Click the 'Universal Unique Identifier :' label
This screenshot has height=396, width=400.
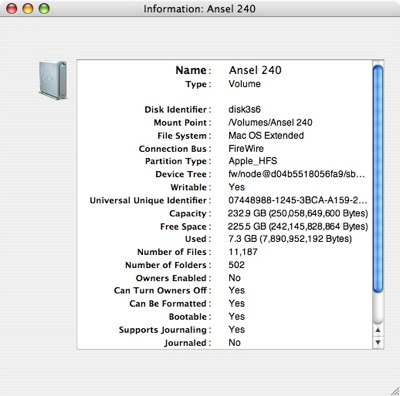tap(151, 200)
